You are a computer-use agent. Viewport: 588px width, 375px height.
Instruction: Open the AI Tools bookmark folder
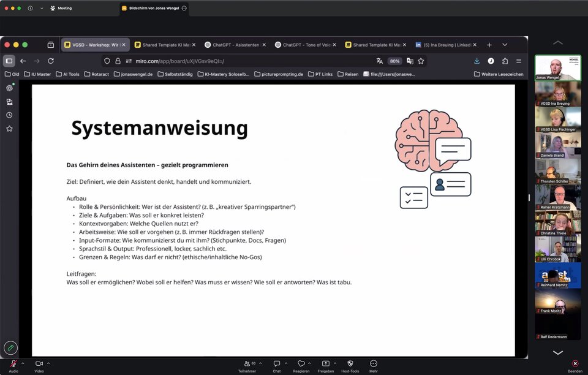point(67,74)
